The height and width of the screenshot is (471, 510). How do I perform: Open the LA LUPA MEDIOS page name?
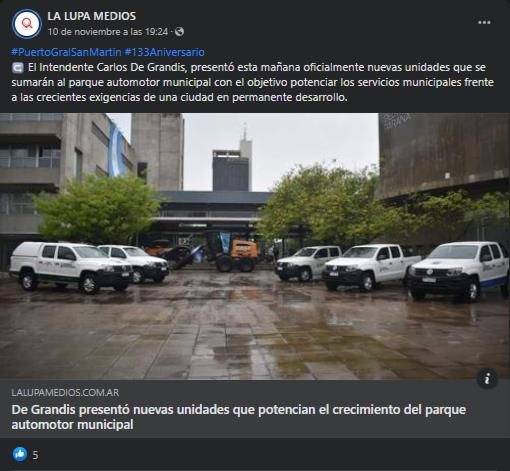point(92,16)
